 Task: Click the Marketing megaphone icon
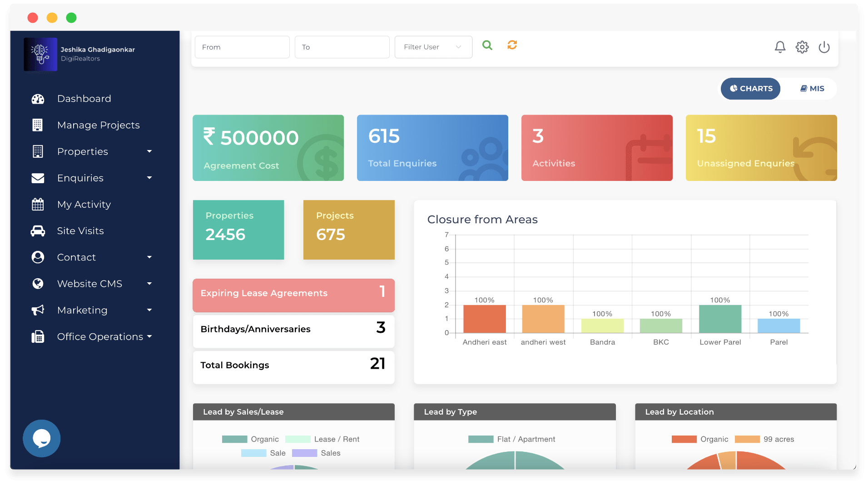38,310
